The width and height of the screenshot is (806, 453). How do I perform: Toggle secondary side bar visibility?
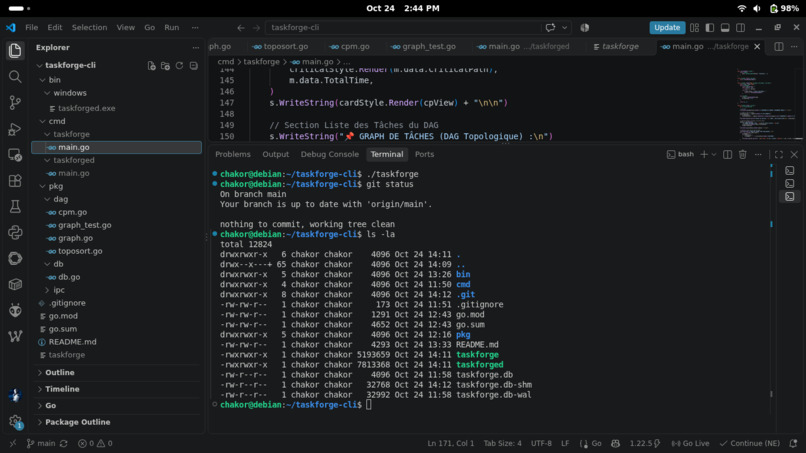741,28
